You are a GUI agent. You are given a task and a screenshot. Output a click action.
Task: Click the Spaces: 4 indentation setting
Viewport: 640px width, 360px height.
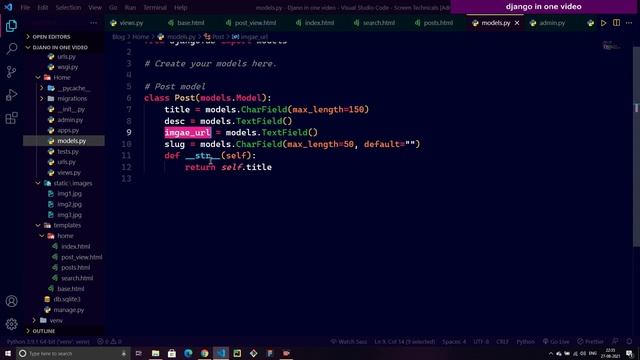[x=454, y=342]
